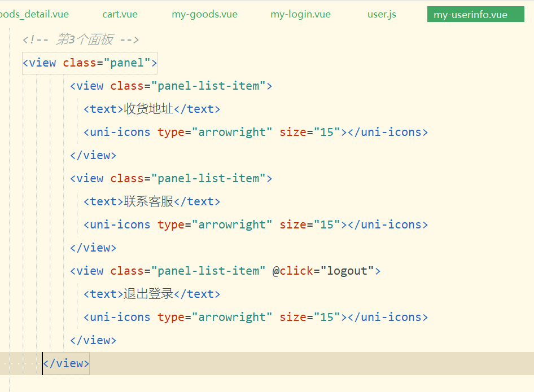Viewport: 534px width, 392px height.
Task: Click the </view> closing tag after 联系客服 block
Action: (x=93, y=248)
